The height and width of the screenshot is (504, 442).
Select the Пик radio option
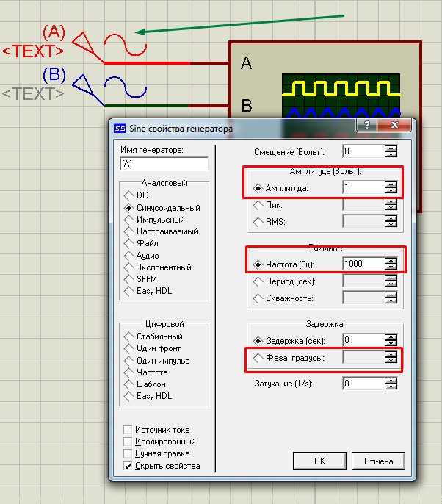(258, 205)
